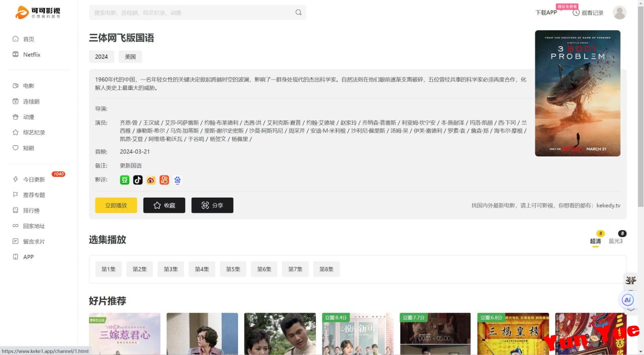The height and width of the screenshot is (355, 644).
Task: Play episode 第6集
Action: [264, 269]
